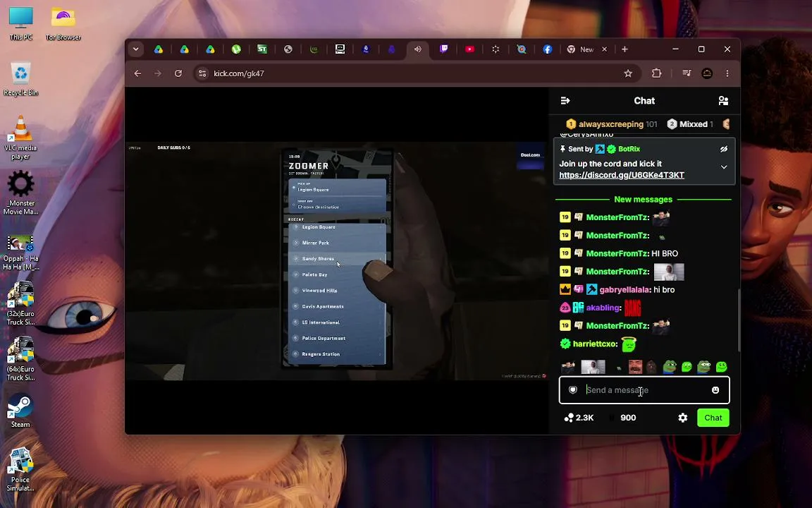Viewport: 812px width, 508px height.
Task: Open browser extensions puzzle icon
Action: 657,73
